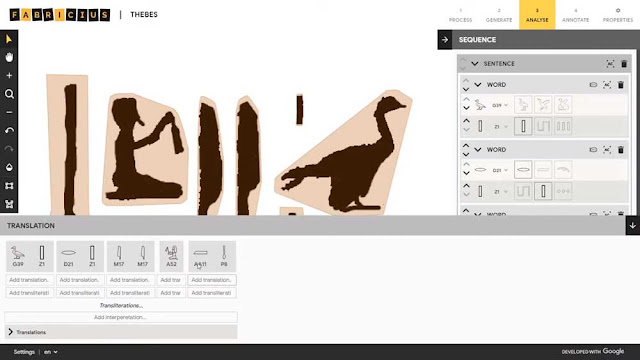This screenshot has width=640, height=360.
Task: Open Settings in the bottom bar
Action: pos(24,352)
